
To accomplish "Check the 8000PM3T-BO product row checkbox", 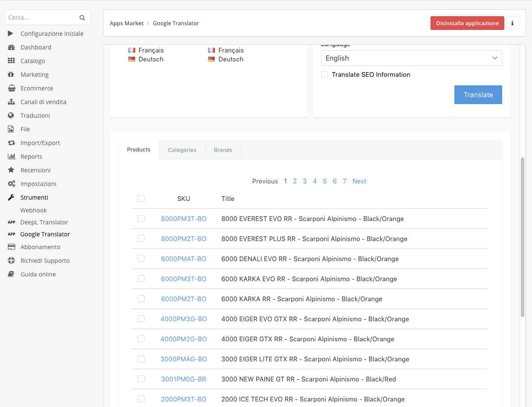I will click(x=141, y=218).
